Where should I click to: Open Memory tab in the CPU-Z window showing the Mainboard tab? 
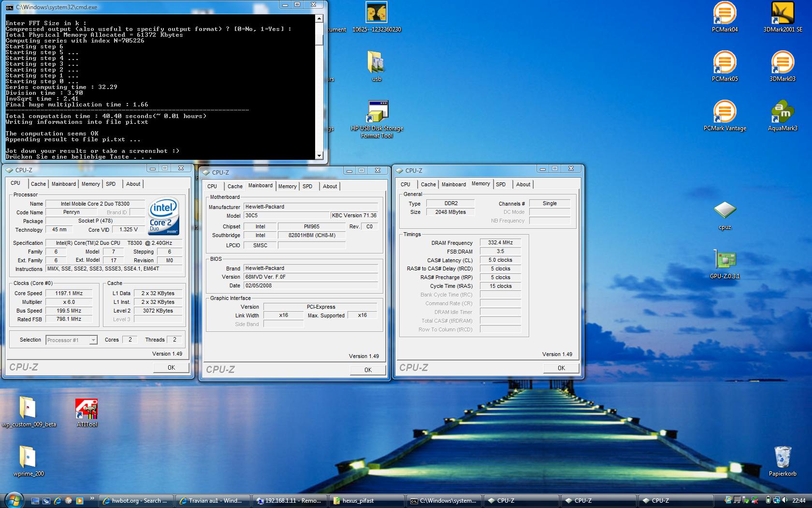pos(287,186)
